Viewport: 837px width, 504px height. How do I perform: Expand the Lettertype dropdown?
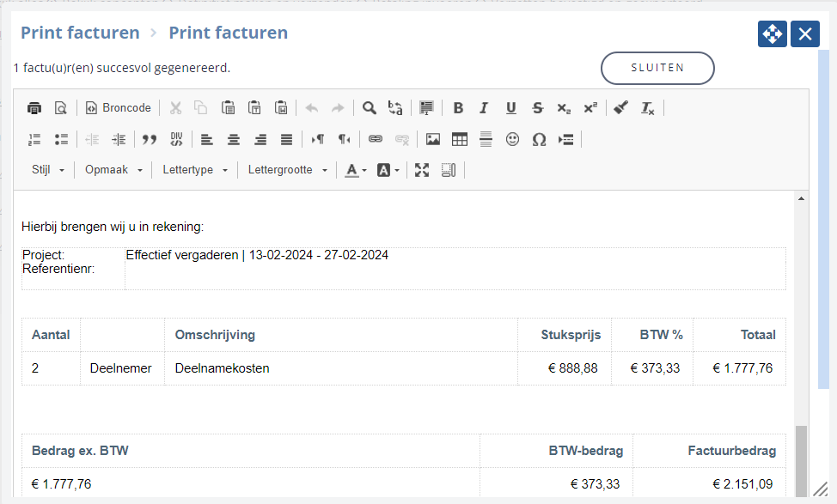point(195,170)
